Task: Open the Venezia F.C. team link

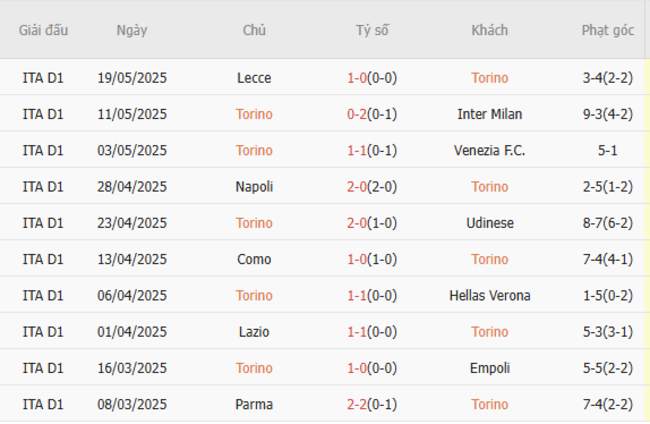Action: pos(490,150)
